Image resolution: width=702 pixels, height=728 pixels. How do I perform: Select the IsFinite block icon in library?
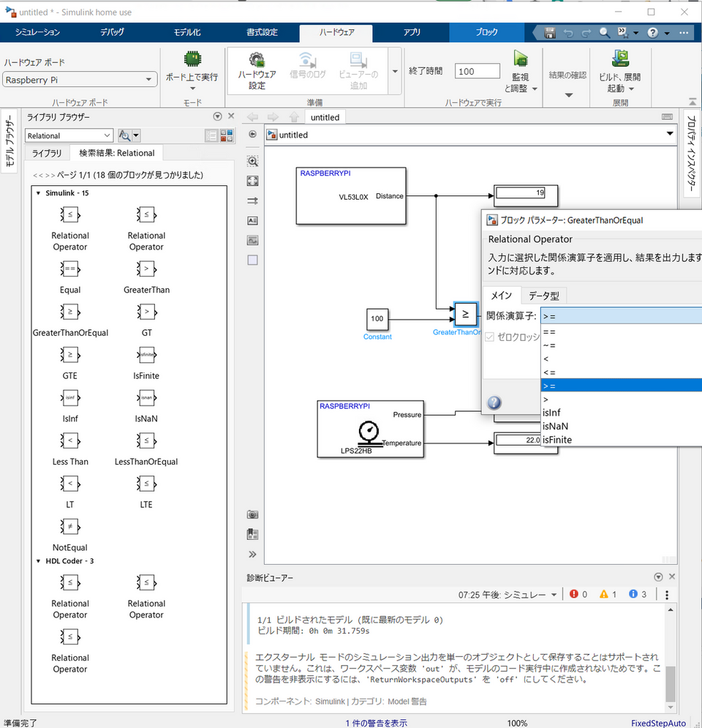tap(146, 356)
